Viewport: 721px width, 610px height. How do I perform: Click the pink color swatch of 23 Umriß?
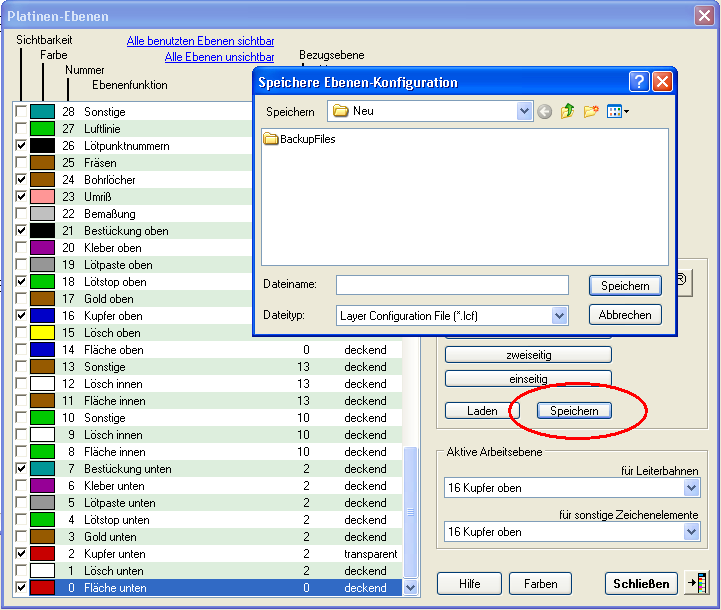[x=42, y=196]
